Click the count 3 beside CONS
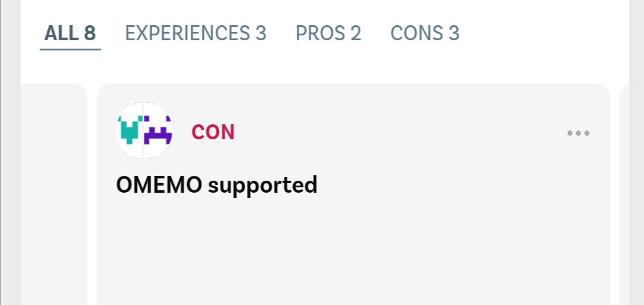Image resolution: width=644 pixels, height=305 pixels. [453, 33]
